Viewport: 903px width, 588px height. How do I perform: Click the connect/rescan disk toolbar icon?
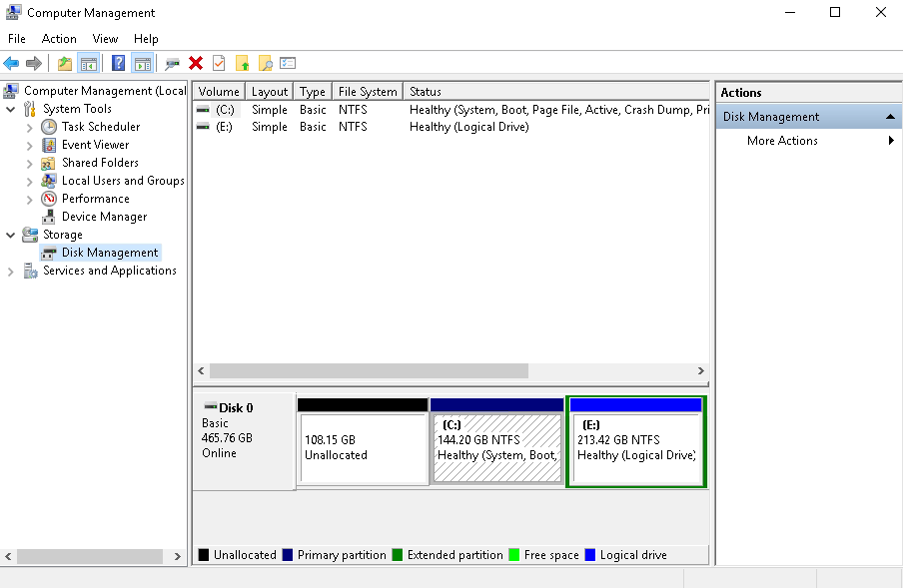(x=172, y=63)
